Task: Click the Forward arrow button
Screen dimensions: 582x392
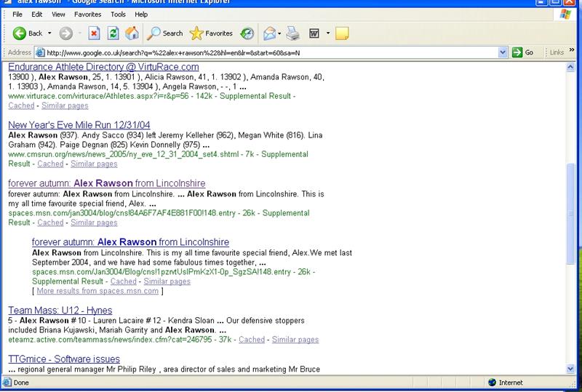Action: tap(66, 33)
